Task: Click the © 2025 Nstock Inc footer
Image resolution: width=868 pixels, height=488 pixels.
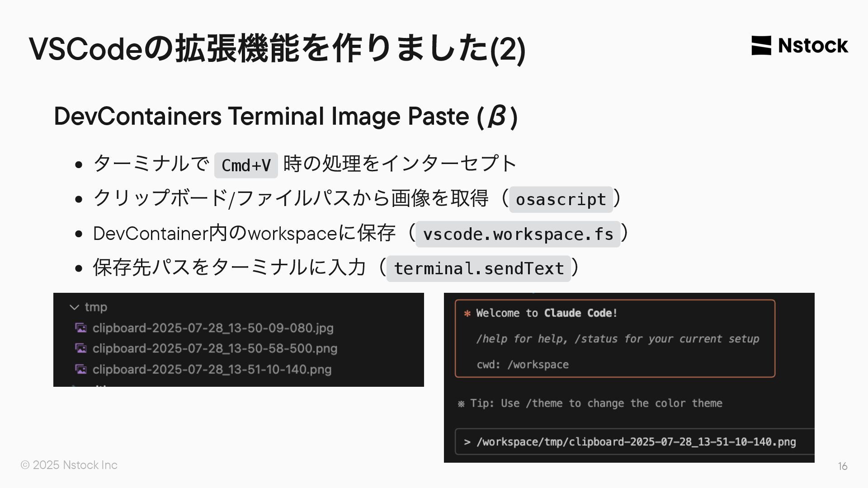Action: tap(69, 465)
